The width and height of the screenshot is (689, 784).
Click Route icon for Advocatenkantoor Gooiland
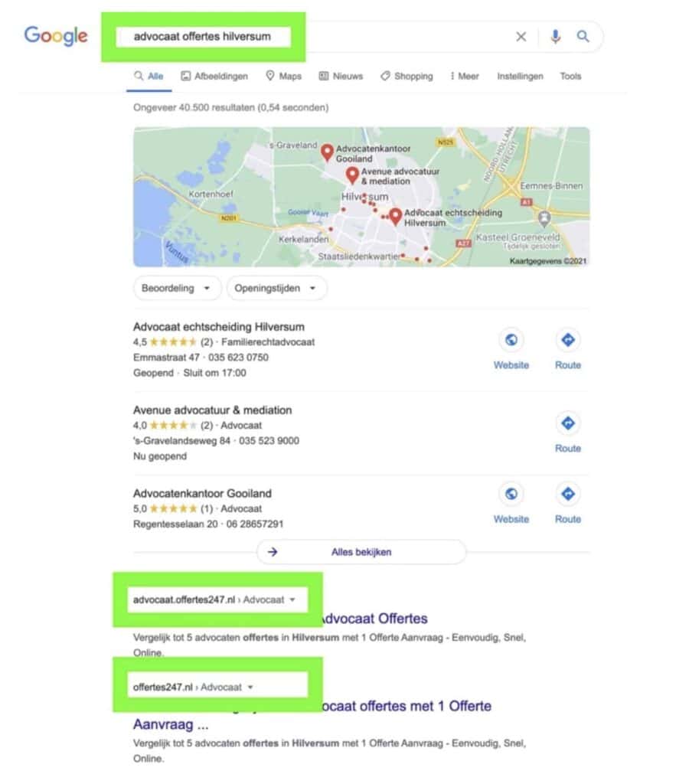567,494
